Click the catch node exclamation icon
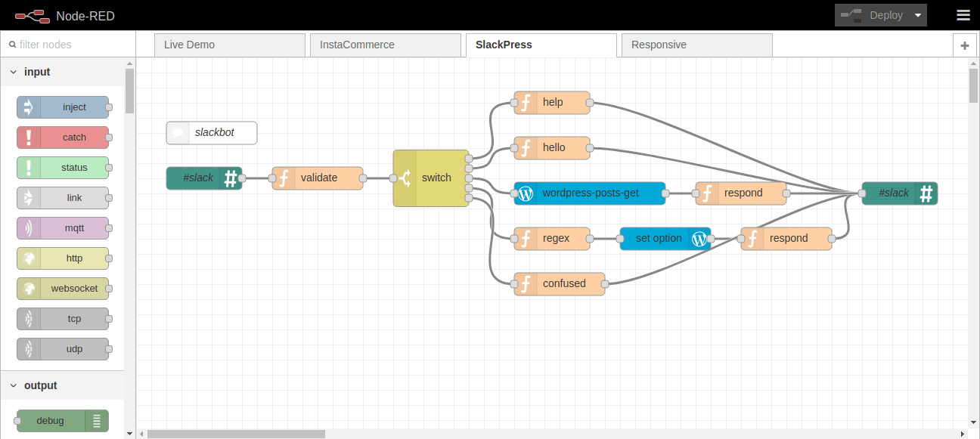This screenshot has width=980, height=439. pyautogui.click(x=29, y=138)
